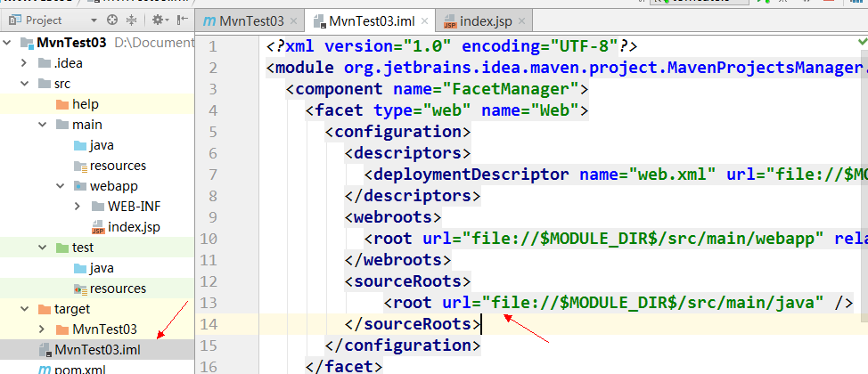Click the help folder icon
The image size is (868, 374).
click(62, 104)
